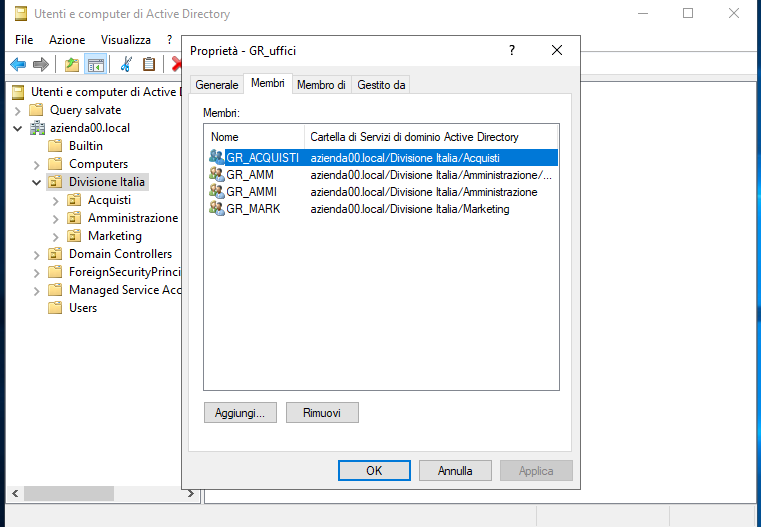Select the GR_ACQUISTI member name
The height and width of the screenshot is (527, 761).
click(263, 158)
